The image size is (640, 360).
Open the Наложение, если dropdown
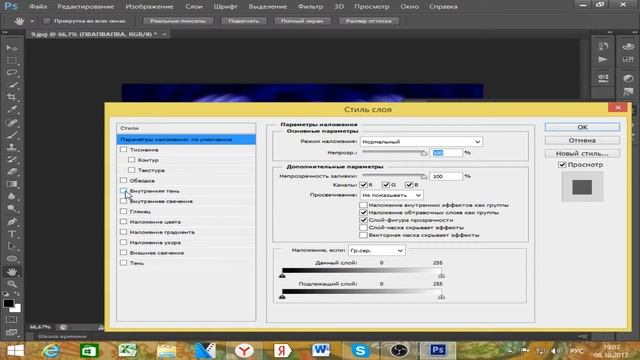(x=377, y=250)
